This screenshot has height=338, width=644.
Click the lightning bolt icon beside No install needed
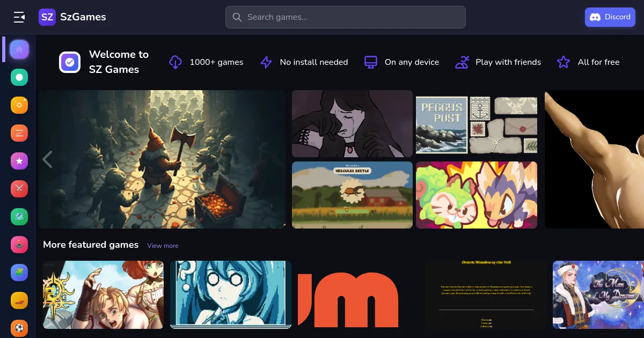tap(266, 62)
